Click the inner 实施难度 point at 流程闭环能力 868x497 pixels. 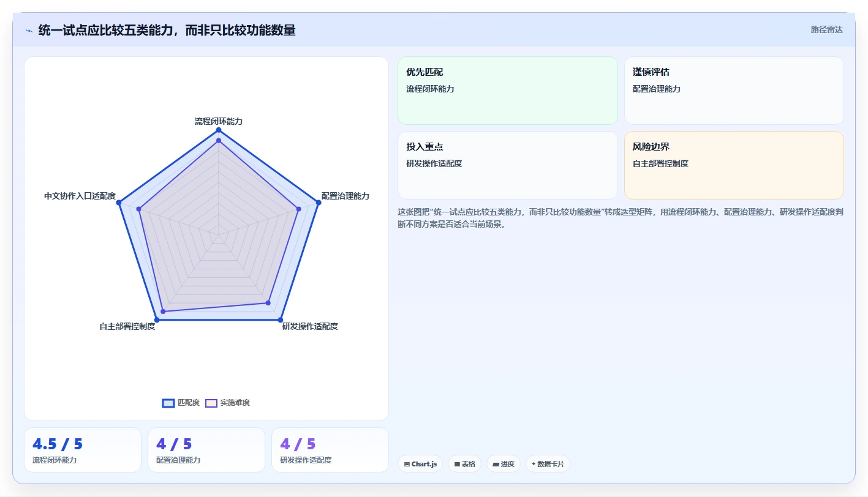[219, 141]
